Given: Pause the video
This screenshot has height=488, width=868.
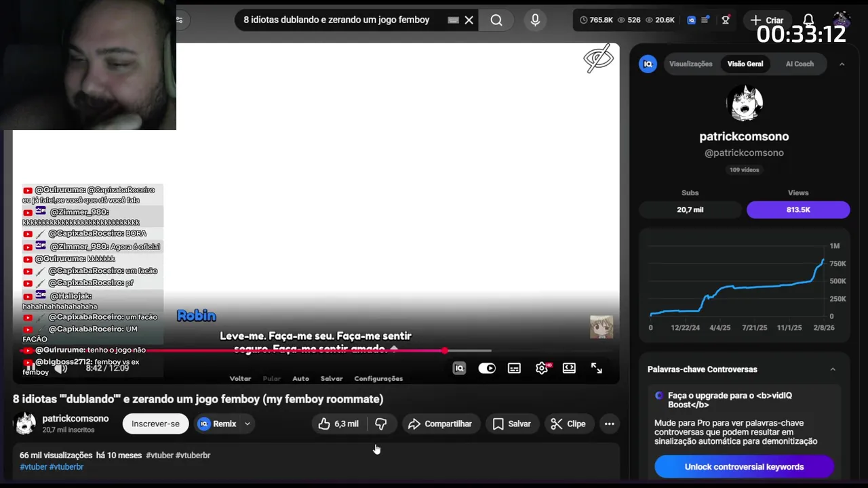Looking at the screenshot, I should (31, 368).
